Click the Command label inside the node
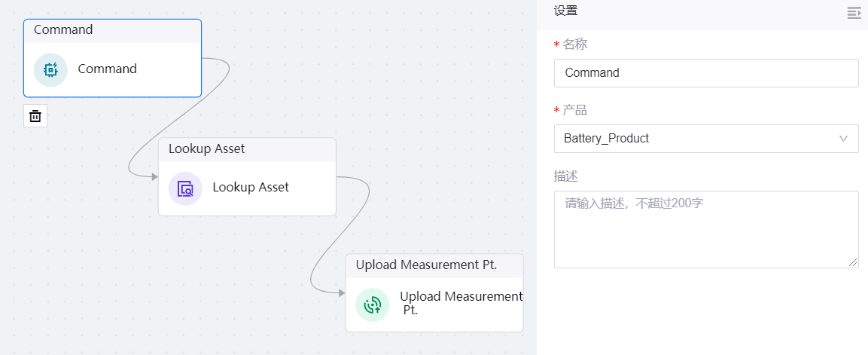 coord(108,69)
